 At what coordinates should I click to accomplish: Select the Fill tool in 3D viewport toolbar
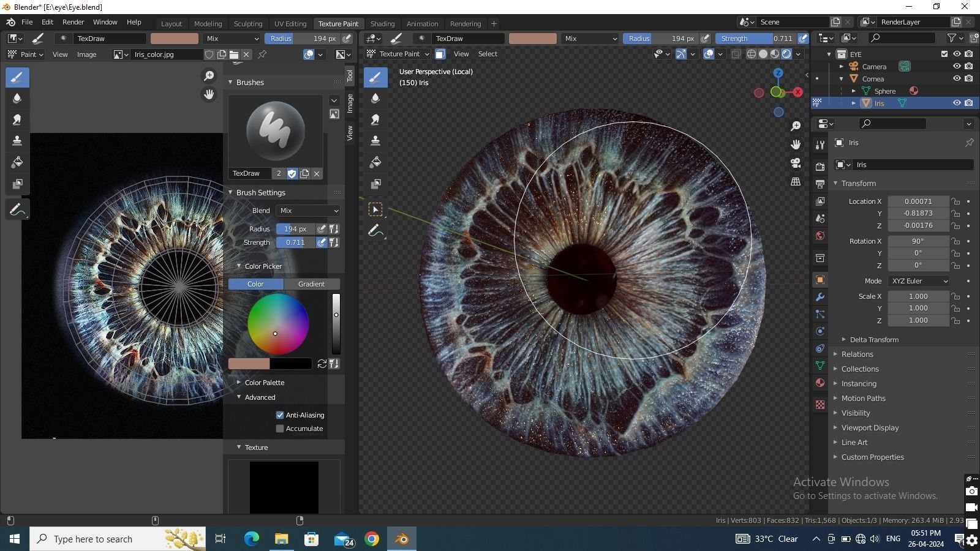tap(375, 162)
